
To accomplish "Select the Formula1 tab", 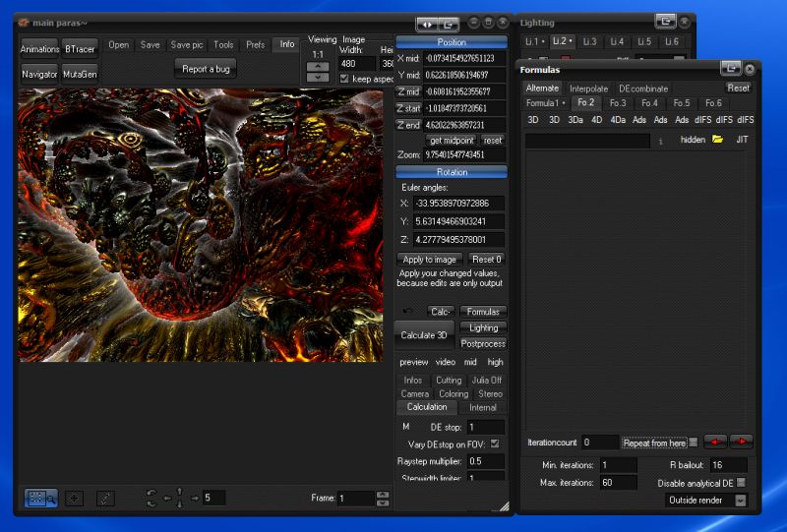I will click(x=545, y=103).
